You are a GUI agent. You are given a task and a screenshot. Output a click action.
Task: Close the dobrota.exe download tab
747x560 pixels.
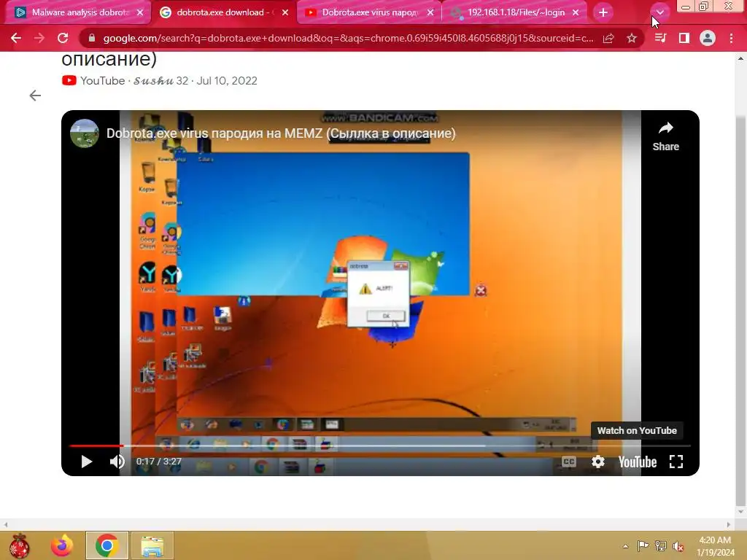tap(285, 12)
